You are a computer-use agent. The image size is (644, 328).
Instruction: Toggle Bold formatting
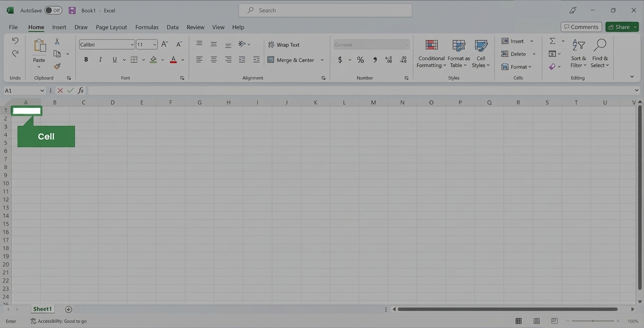[x=86, y=60]
